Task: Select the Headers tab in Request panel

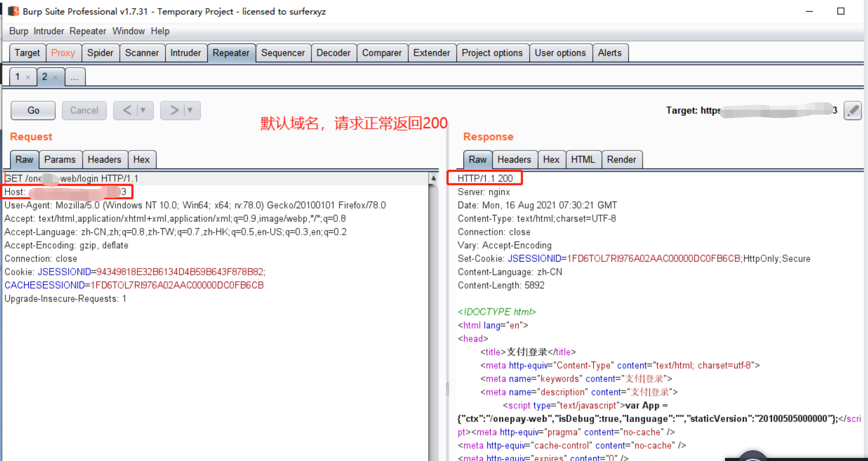Action: coord(104,159)
